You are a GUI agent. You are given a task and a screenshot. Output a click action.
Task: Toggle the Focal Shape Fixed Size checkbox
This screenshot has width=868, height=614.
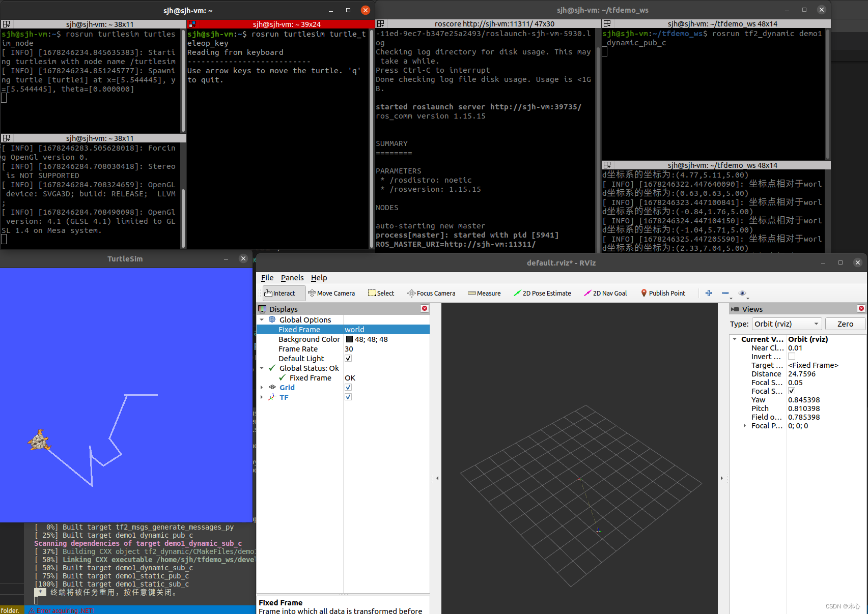(x=792, y=391)
